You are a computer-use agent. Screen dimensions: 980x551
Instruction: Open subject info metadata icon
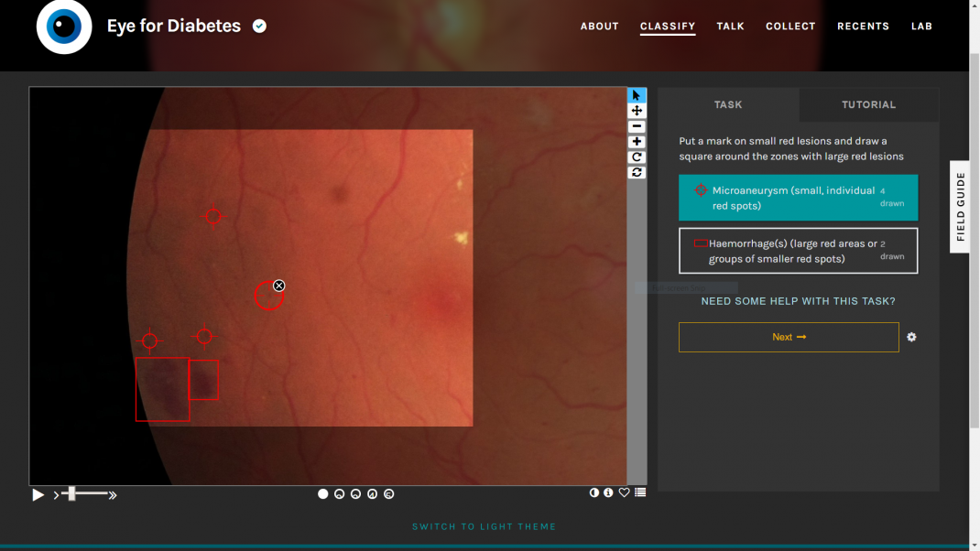click(x=608, y=493)
